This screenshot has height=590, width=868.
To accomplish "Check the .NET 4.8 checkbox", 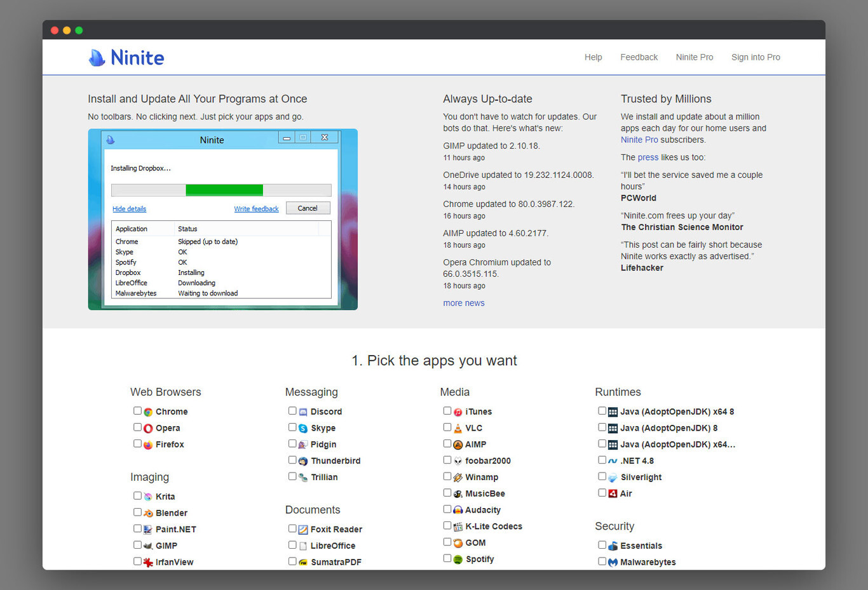I will [602, 459].
